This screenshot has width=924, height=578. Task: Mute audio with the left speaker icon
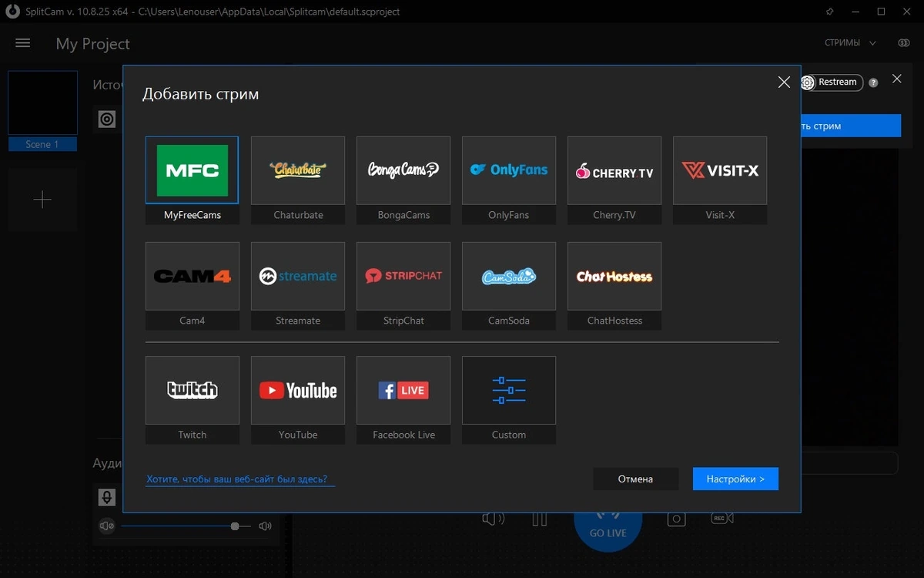pos(107,526)
